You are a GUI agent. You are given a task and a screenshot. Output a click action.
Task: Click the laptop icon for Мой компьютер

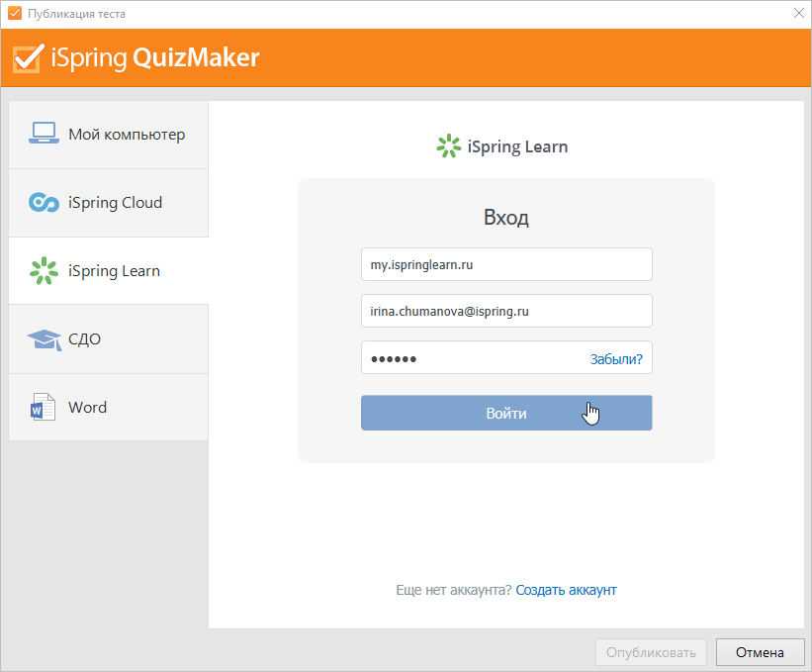44,134
